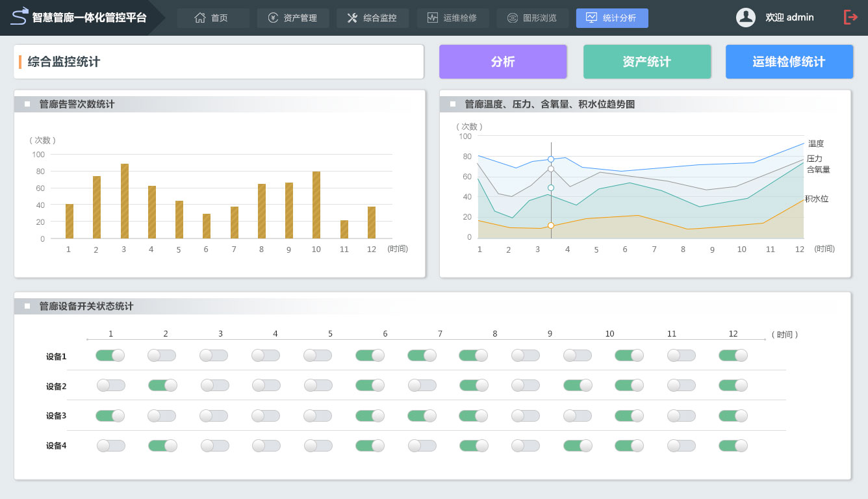Screen dimensions: 868x499
Task: Click the yen coin icon in 资产管理
Action: pos(273,18)
